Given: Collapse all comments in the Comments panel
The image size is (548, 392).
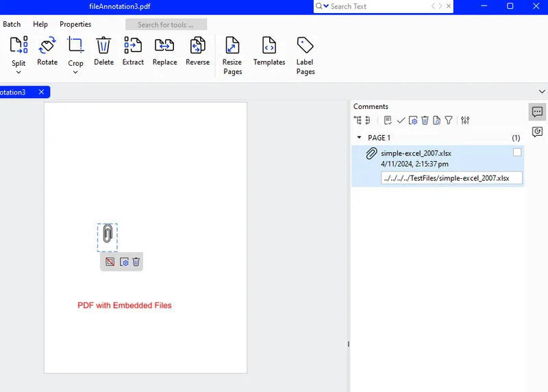Looking at the screenshot, I should tap(368, 121).
